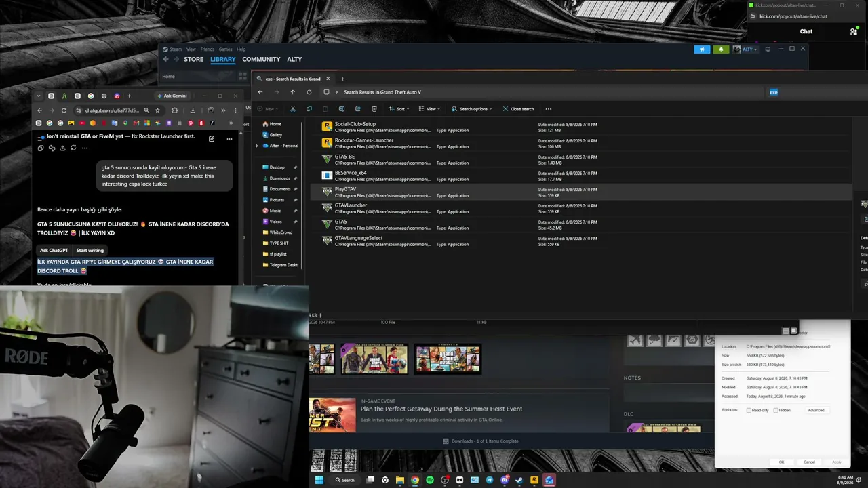Switch to the STORE tab in Steam
868x488 pixels.
click(x=194, y=60)
